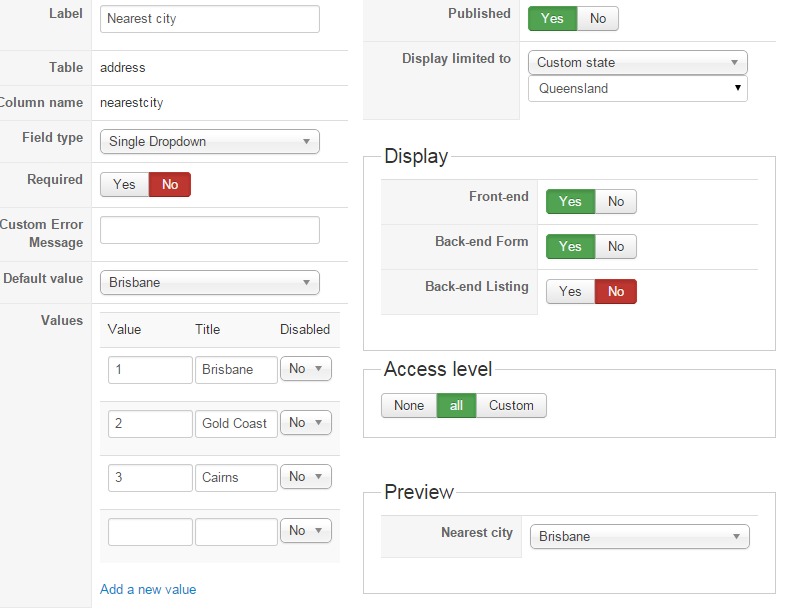The image size is (786, 609).
Task: Open Disabled dropdown for Gold Coast row
Action: tap(305, 423)
